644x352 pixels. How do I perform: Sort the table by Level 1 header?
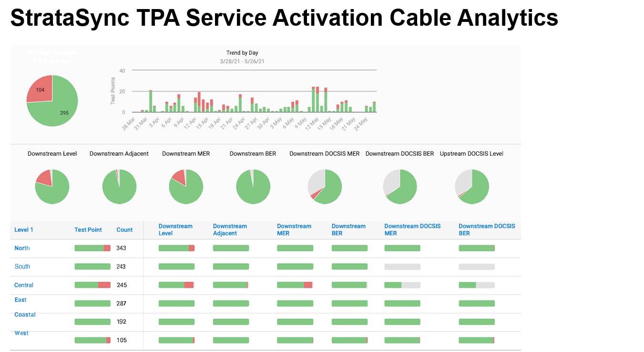click(x=24, y=230)
